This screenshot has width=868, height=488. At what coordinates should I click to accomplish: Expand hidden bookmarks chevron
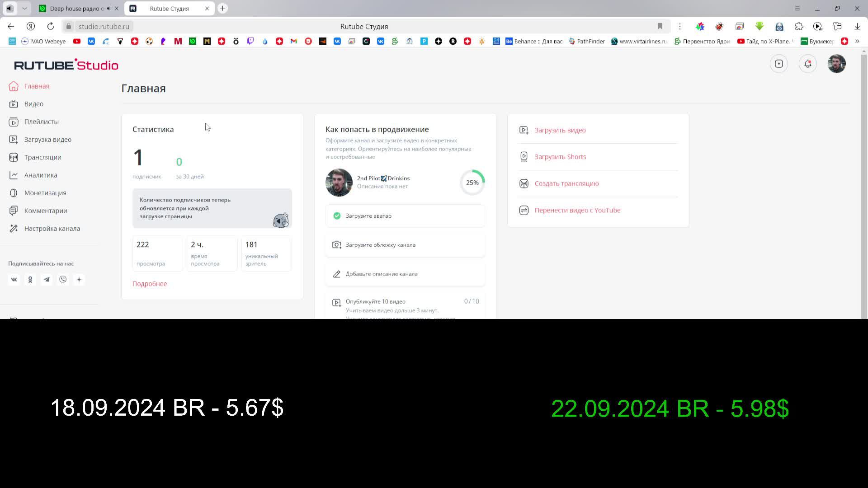tap(857, 41)
